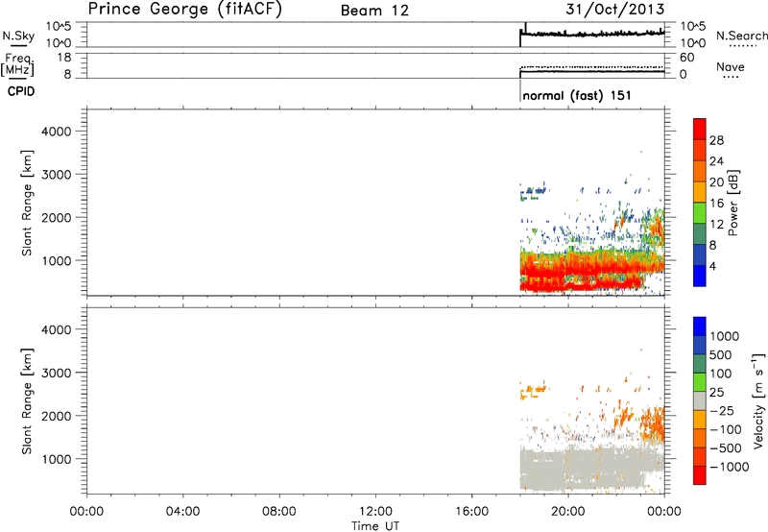Click the '4' power colorbar tick
This screenshot has width=768, height=532.
712,266
